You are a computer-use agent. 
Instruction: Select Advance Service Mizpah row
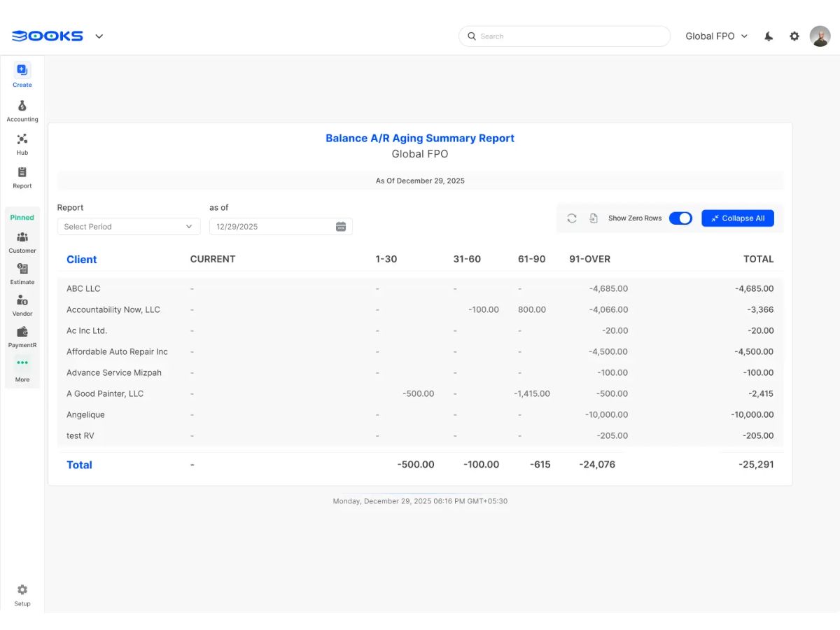point(420,372)
